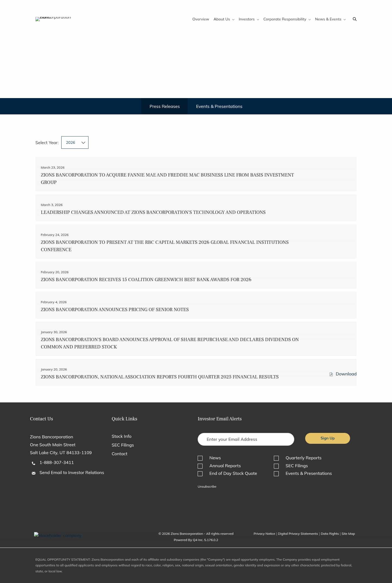The height and width of the screenshot is (583, 392).
Task: Click the March 23, 2026 date text
Action: click(53, 168)
